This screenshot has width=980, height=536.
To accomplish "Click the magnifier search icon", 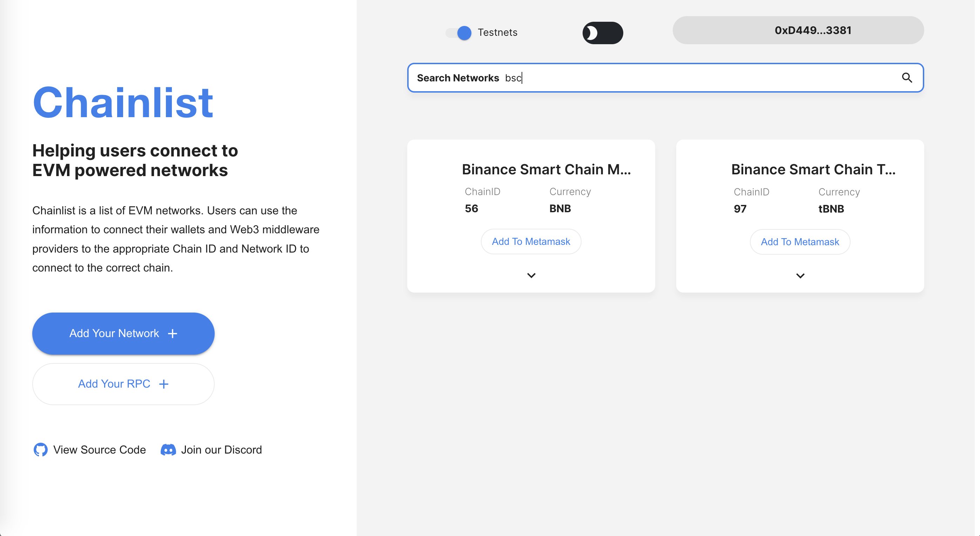I will coord(907,78).
